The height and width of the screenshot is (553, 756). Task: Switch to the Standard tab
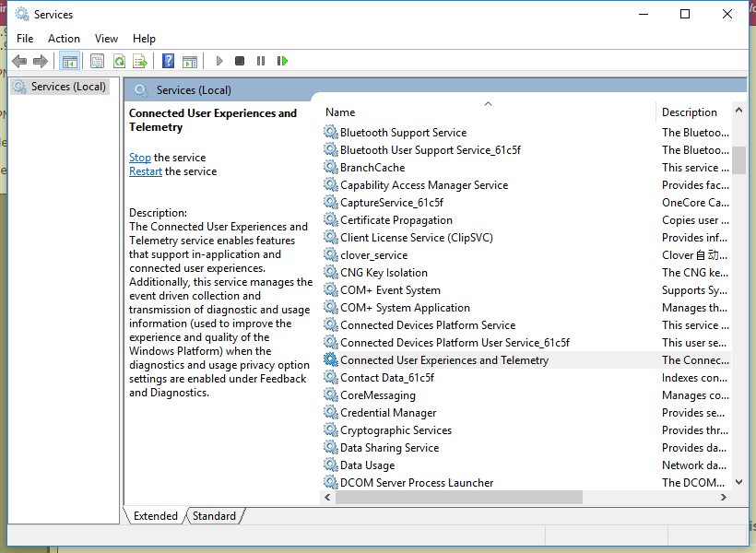pyautogui.click(x=213, y=516)
